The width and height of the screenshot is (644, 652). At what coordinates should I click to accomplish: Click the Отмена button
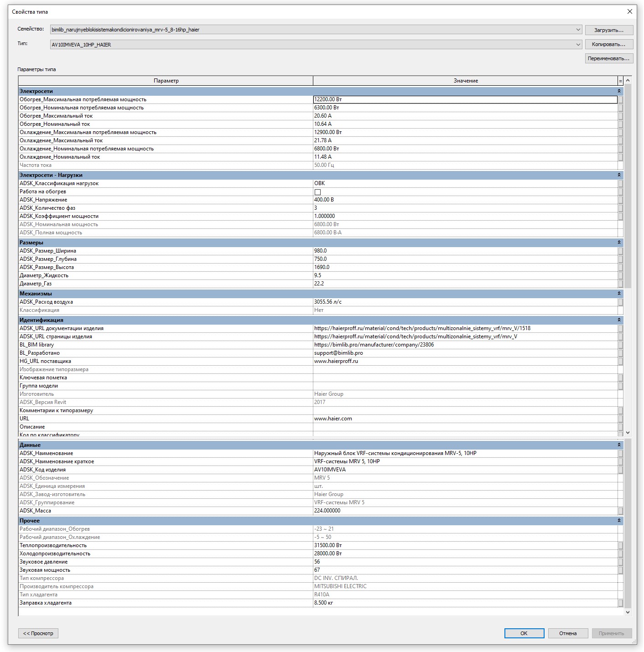[x=568, y=633]
